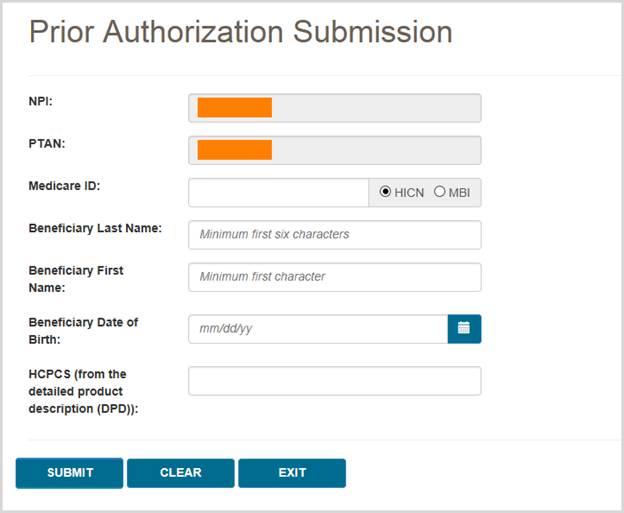This screenshot has width=624, height=513.
Task: Focus the Medicare ID text box
Action: pos(278,192)
